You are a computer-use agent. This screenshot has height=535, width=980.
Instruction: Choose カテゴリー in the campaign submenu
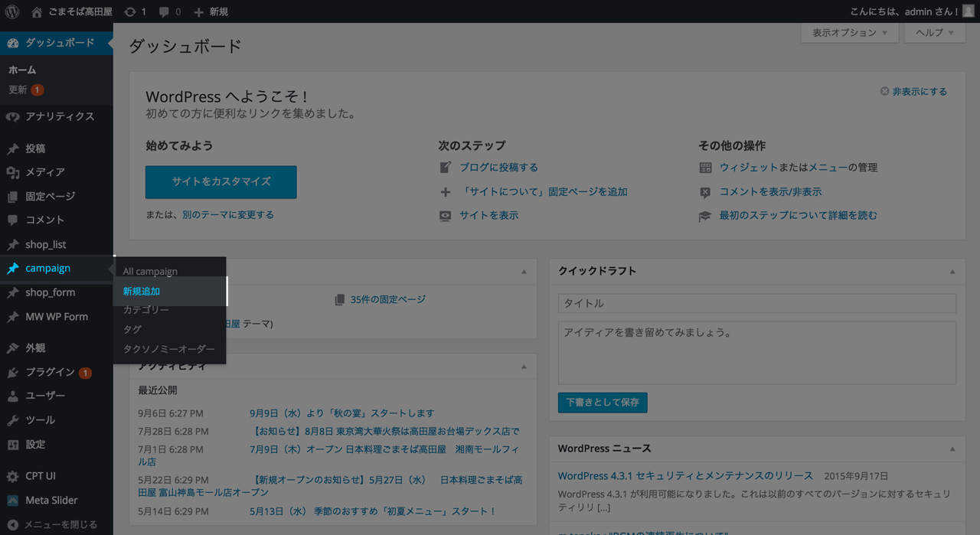146,310
